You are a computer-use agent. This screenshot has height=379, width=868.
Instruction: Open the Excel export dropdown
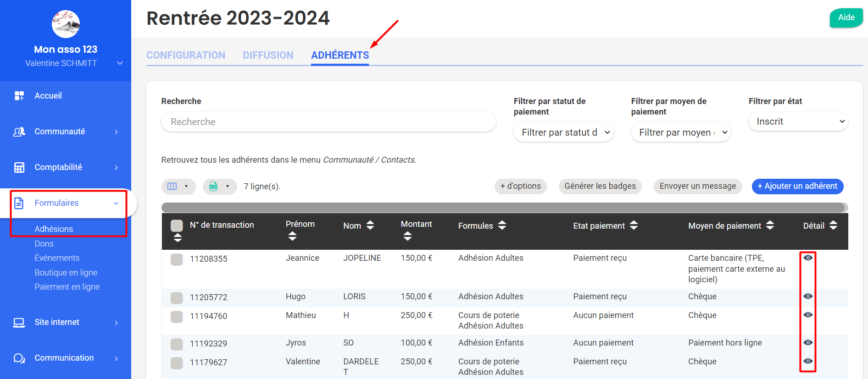[220, 187]
